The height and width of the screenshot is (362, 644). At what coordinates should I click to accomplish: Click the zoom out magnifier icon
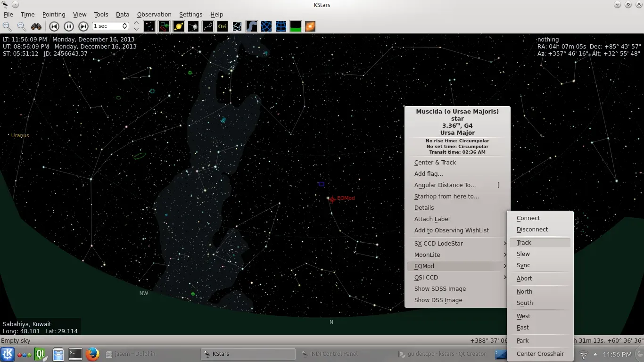click(x=22, y=26)
